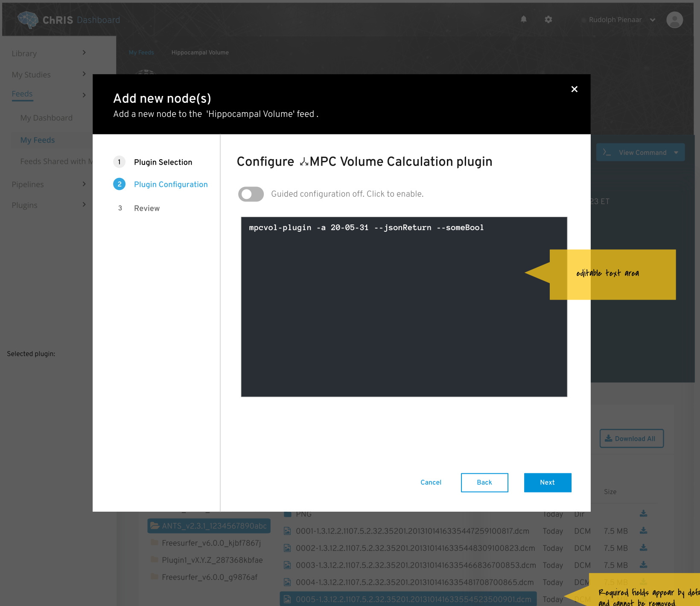
Task: Select file 0004-1.3.12.2.1107...700865.dcm
Action: click(x=414, y=582)
